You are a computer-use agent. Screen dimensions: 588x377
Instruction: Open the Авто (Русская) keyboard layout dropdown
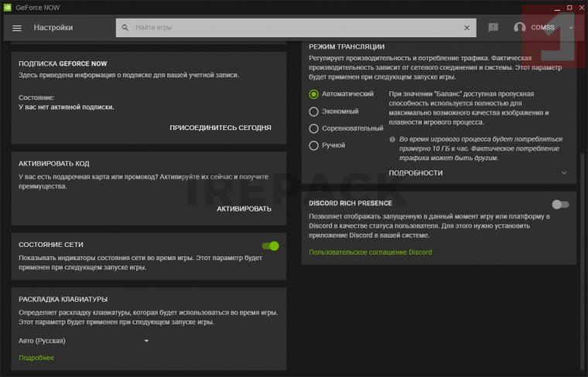point(84,341)
